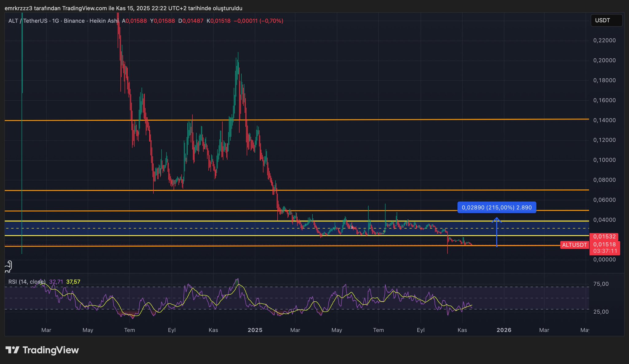Click the 0,20000 level on price scale

pos(604,60)
